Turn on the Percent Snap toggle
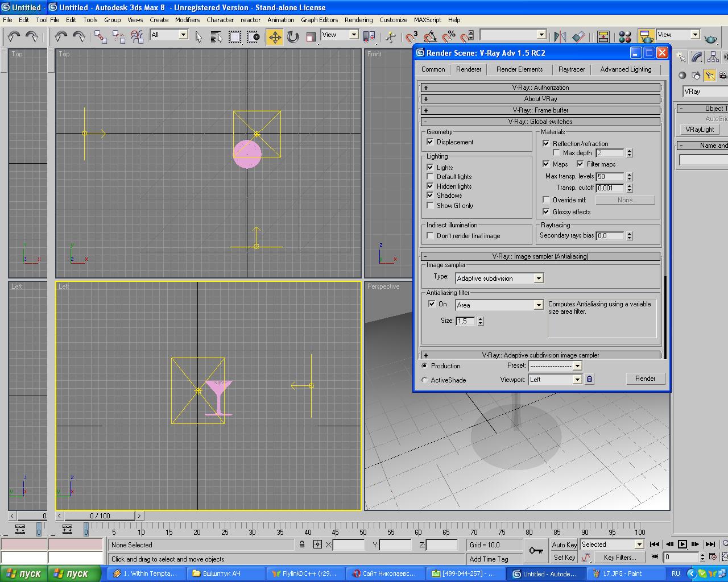The image size is (728, 582). point(449,37)
